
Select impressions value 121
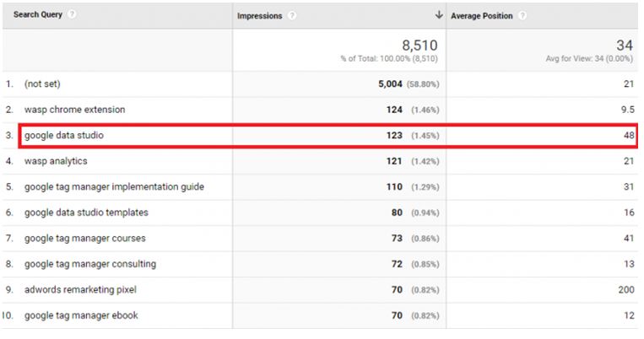point(394,161)
